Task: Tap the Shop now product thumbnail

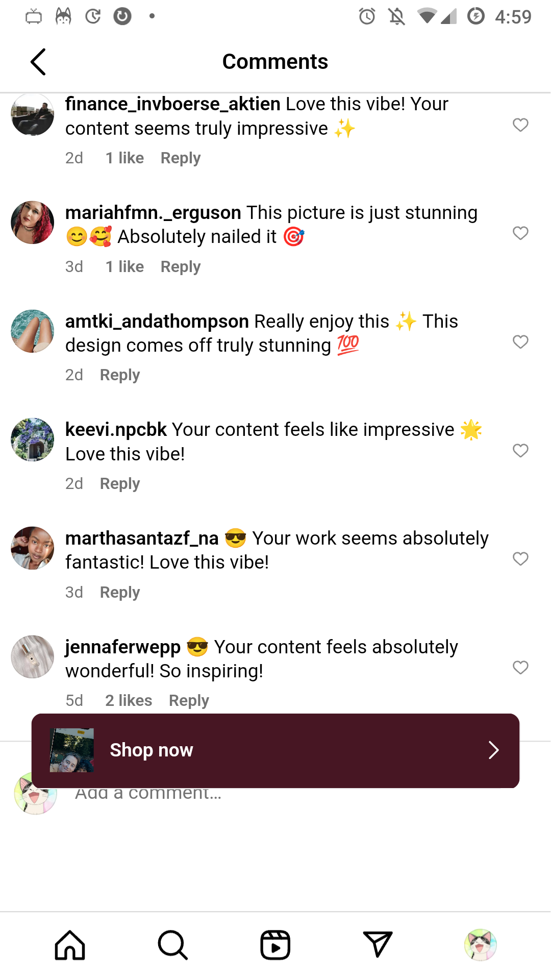Action: click(72, 750)
